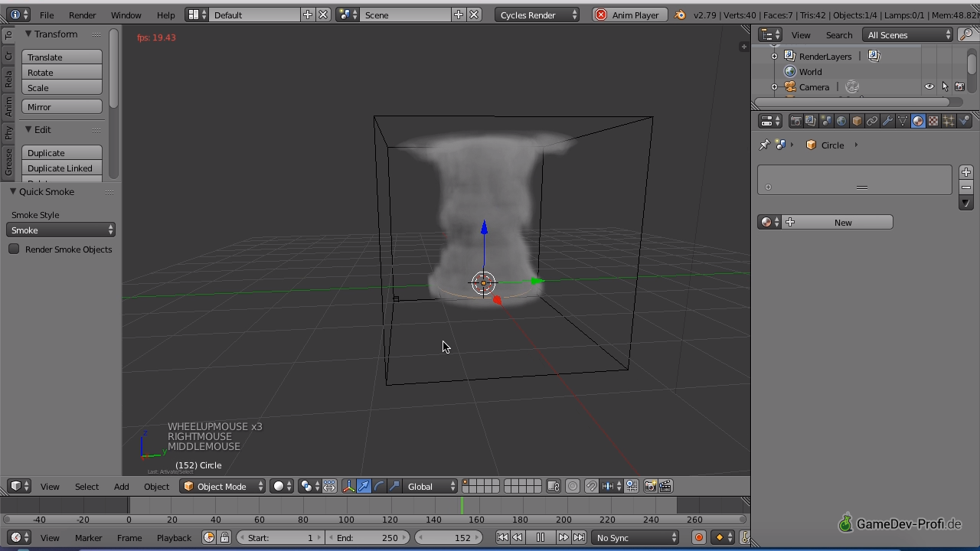
Task: Open the Object properties tab (orange cube)
Action: click(x=857, y=121)
